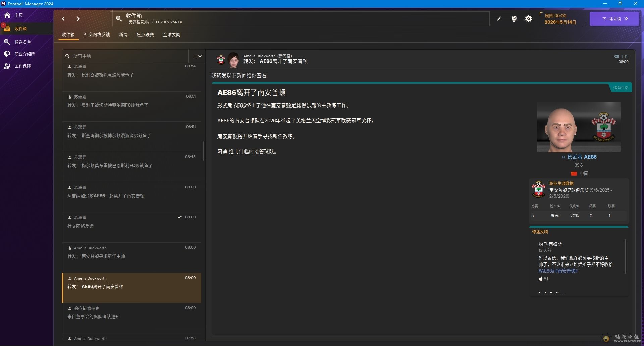The image size is (644, 346).
Task: Click the China flag icon beside 中国
Action: pos(574,174)
